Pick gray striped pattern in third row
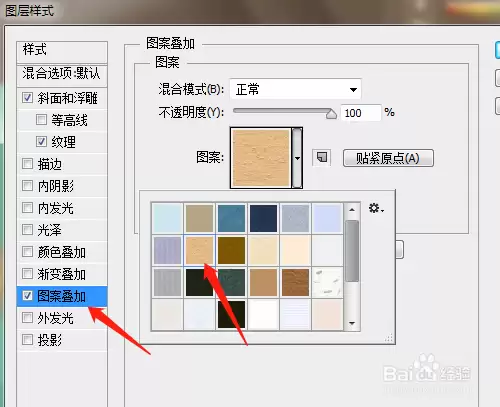The height and width of the screenshot is (407, 500). click(167, 282)
